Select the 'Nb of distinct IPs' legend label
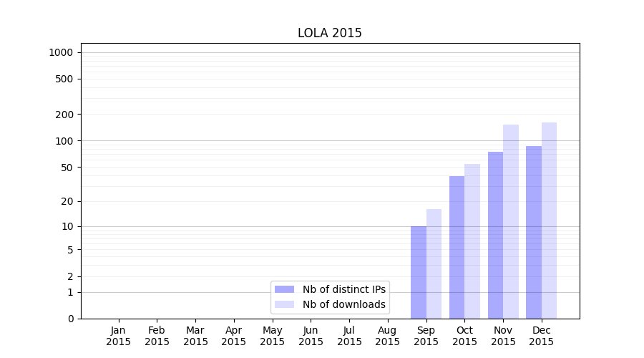644x358 pixels. [343, 289]
